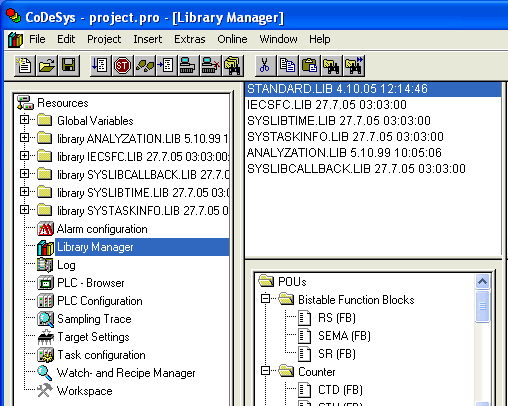Click the Watch- and Recipe Manager icon
Screen dimensions: 508x406
point(45,373)
